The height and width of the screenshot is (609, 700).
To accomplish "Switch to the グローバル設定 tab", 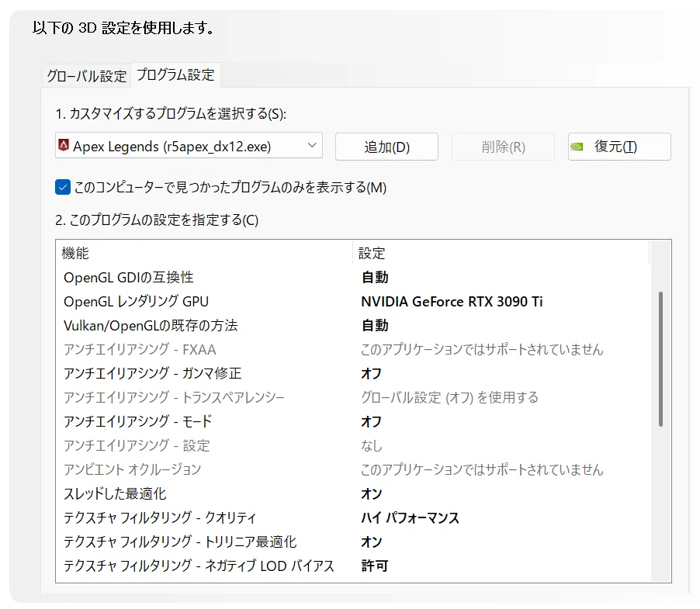I will point(87,76).
